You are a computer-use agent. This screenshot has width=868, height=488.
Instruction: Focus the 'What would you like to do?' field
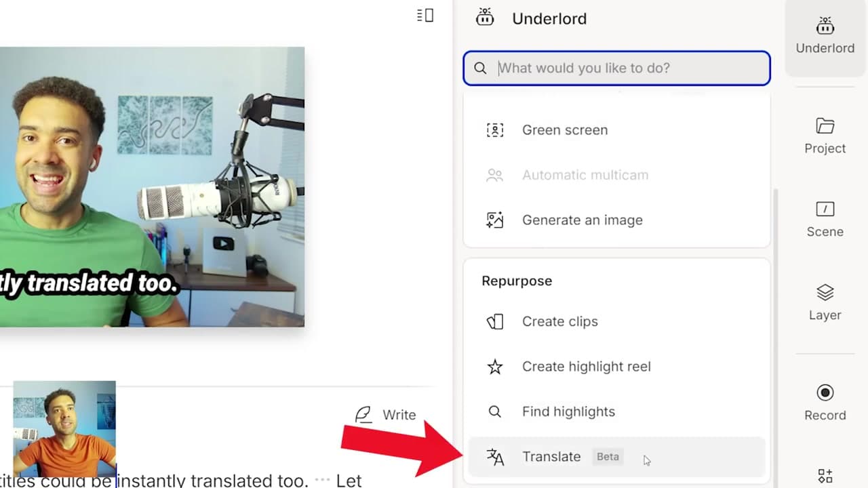616,68
